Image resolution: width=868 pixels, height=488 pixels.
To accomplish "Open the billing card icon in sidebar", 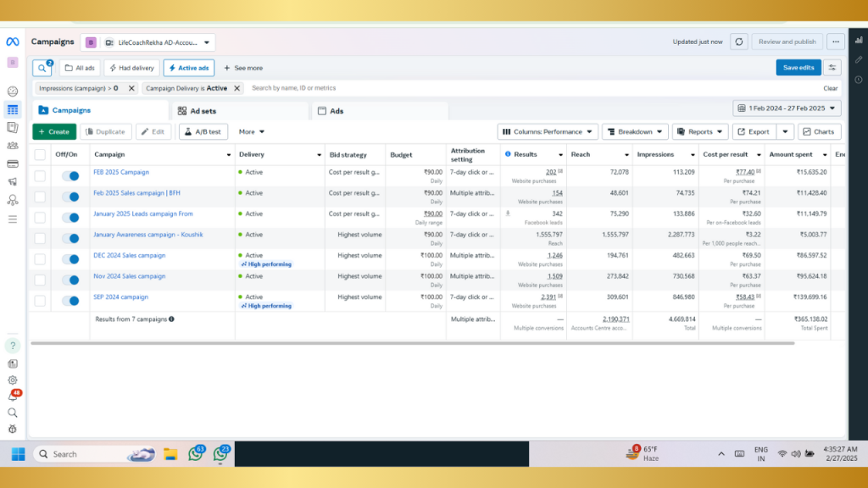I will pyautogui.click(x=13, y=164).
